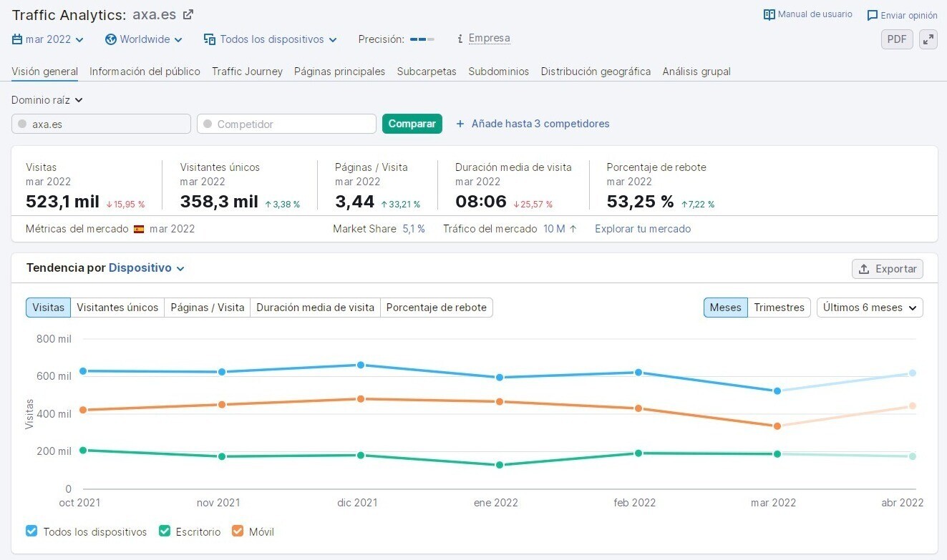Show Duración media de visita chart metric
Screen dimensions: 947x560
point(316,308)
